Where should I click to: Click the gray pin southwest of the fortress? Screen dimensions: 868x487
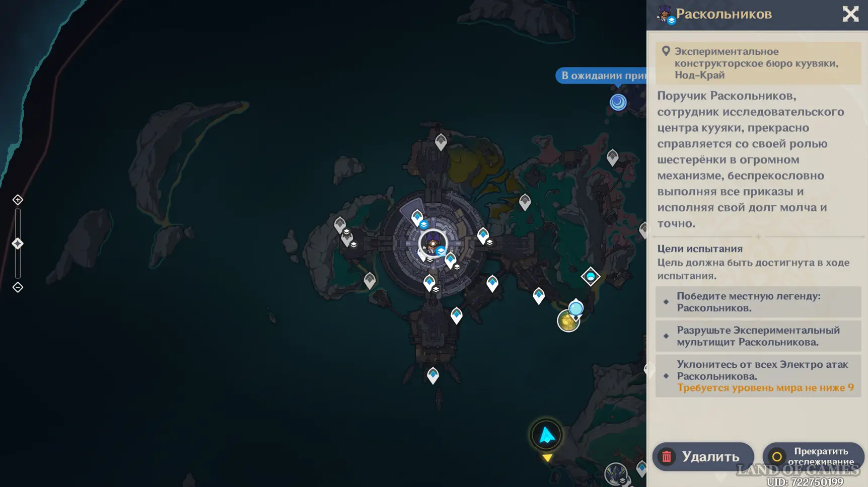pos(370,281)
